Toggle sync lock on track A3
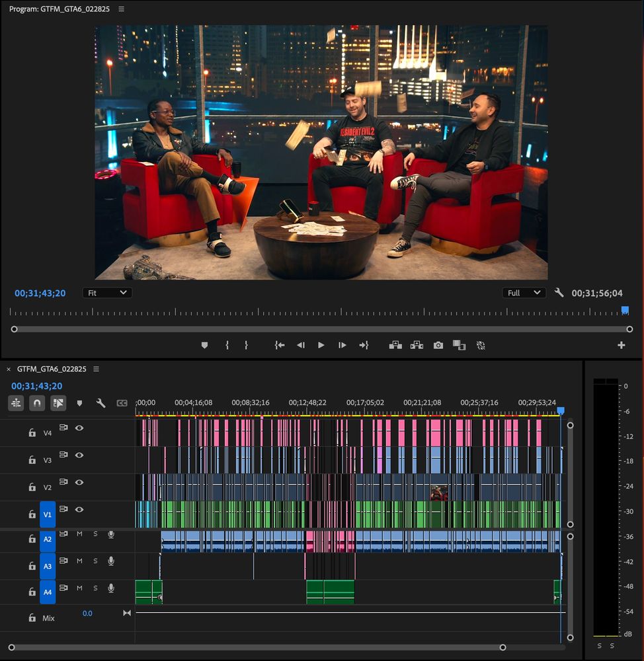 63,561
